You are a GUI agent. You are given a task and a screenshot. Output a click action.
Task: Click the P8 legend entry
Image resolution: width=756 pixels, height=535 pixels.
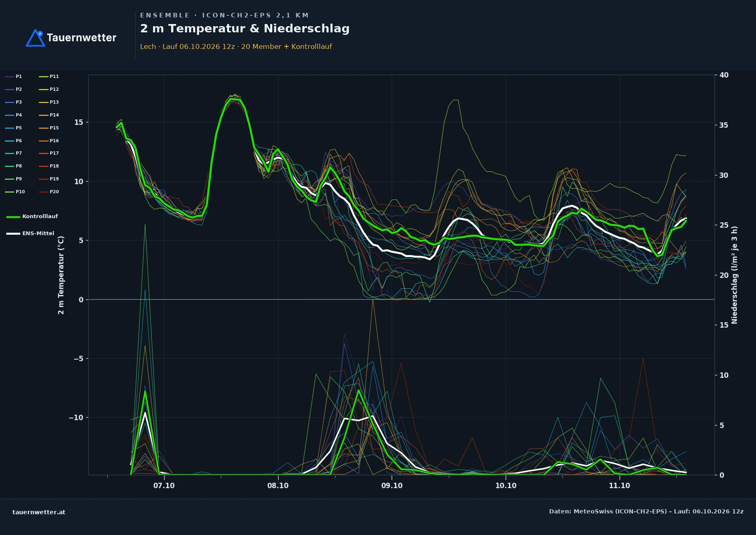point(14,166)
